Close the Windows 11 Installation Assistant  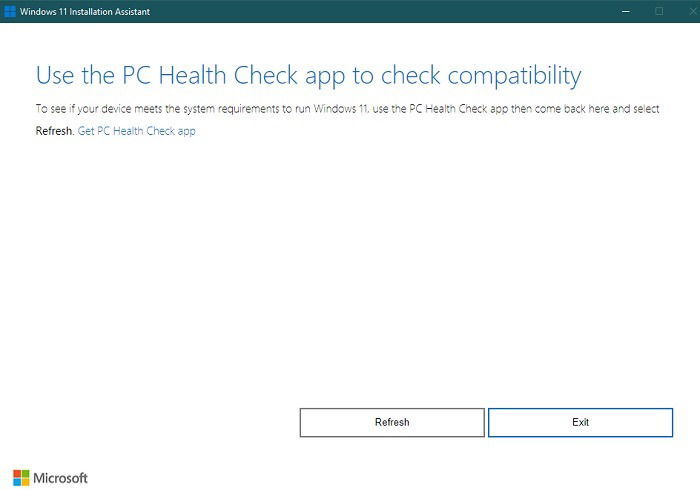click(692, 11)
